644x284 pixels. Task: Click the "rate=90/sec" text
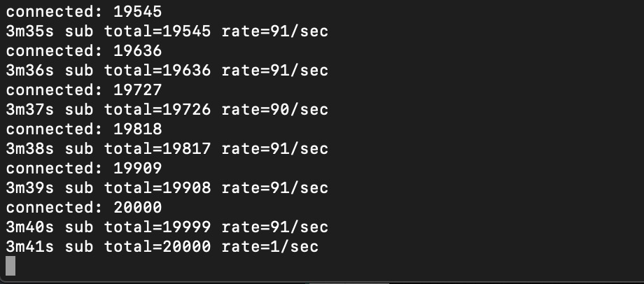274,110
